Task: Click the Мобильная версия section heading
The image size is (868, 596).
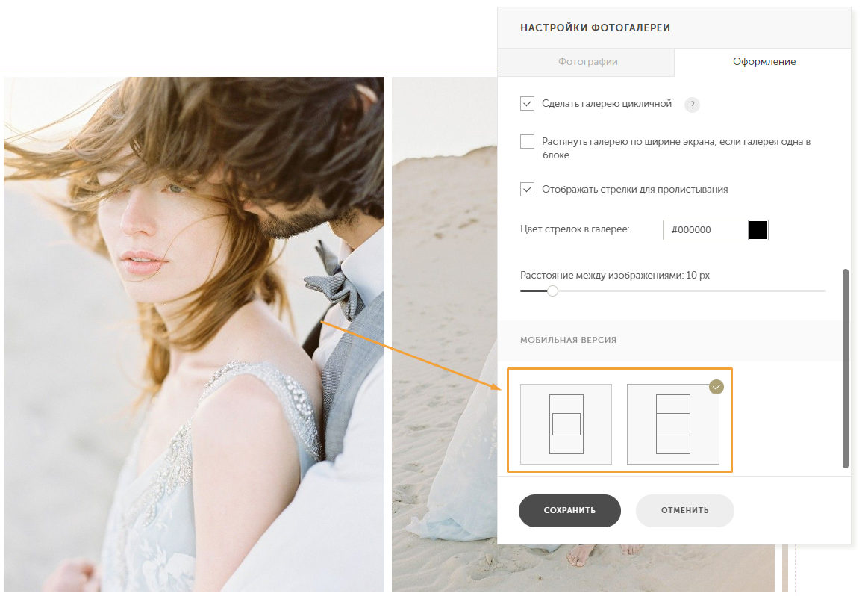Action: click(568, 340)
